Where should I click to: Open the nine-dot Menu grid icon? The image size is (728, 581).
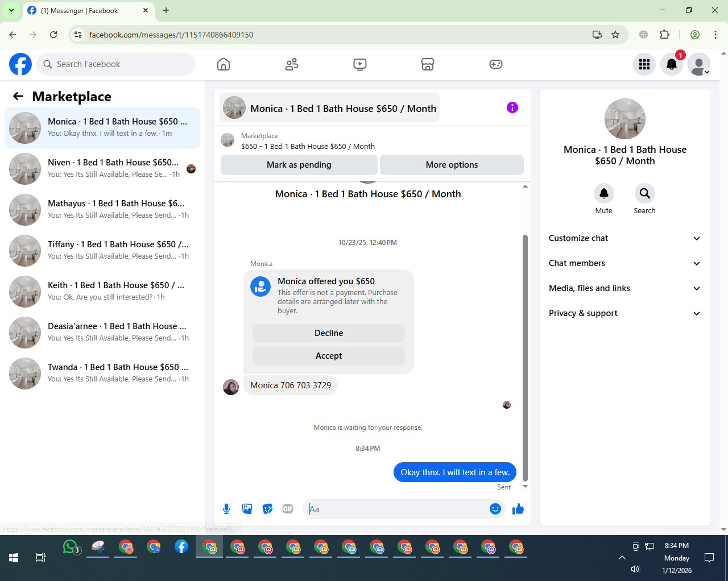(x=644, y=64)
